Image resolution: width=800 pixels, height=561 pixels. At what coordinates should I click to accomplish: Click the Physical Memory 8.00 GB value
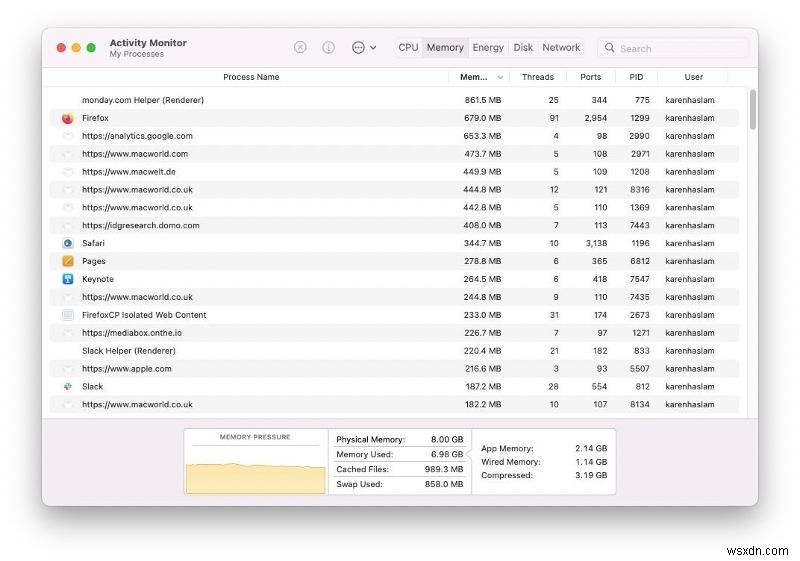click(447, 439)
